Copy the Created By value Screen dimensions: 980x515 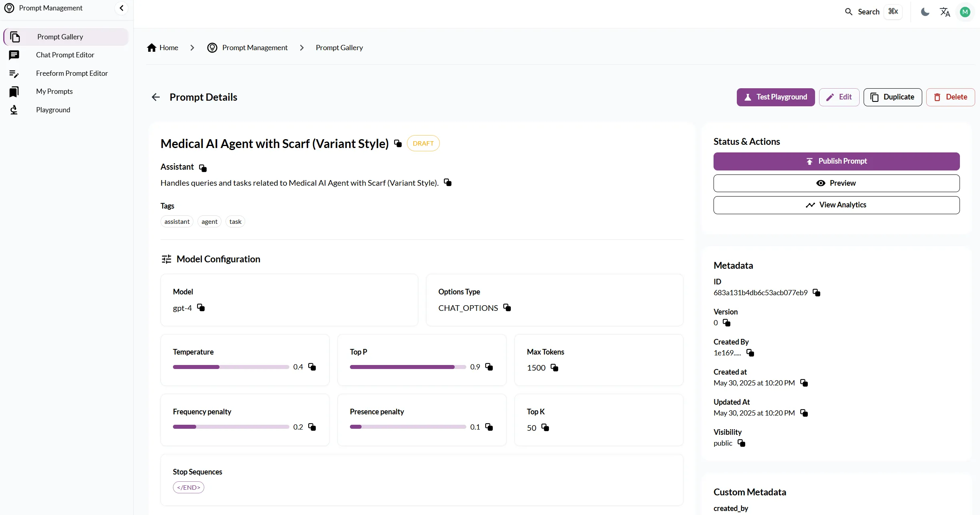click(750, 353)
